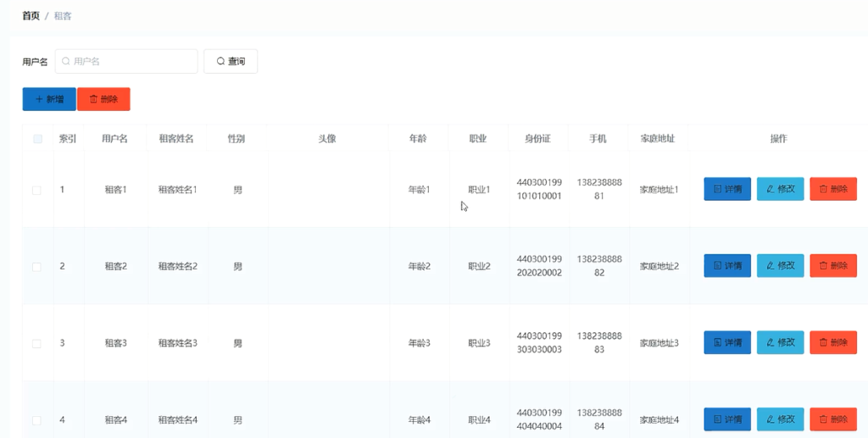Click the 租客姓名2 cell
The width and height of the screenshot is (868, 438).
tap(178, 267)
